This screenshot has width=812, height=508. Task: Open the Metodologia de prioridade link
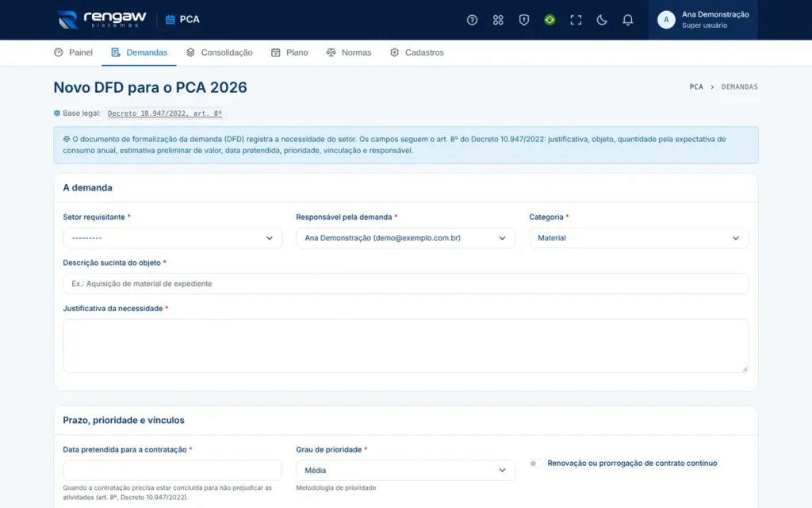(335, 488)
